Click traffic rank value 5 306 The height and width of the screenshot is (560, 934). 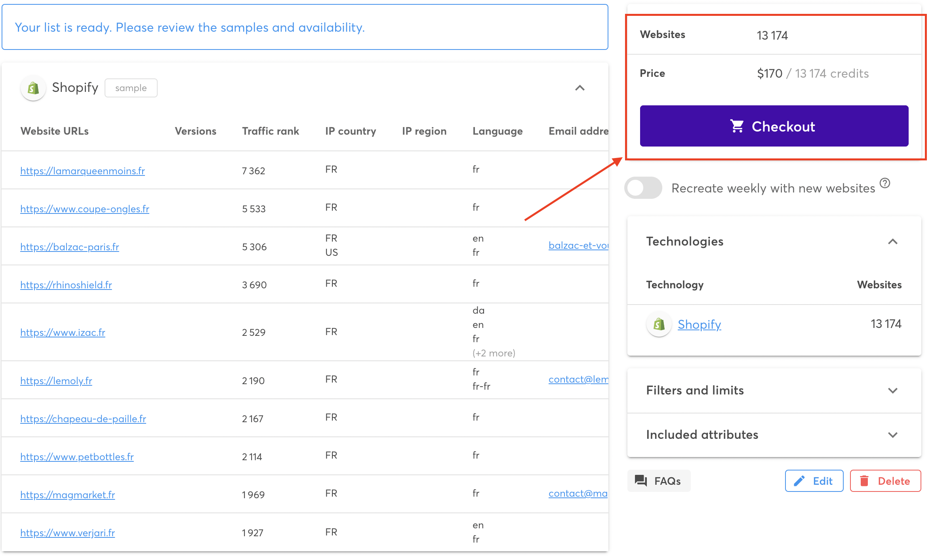(254, 247)
